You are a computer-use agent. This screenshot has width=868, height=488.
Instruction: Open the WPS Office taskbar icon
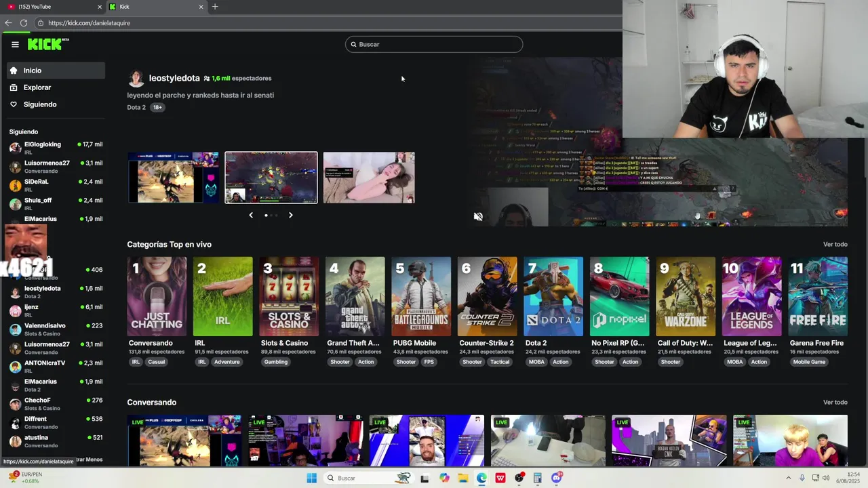click(500, 479)
